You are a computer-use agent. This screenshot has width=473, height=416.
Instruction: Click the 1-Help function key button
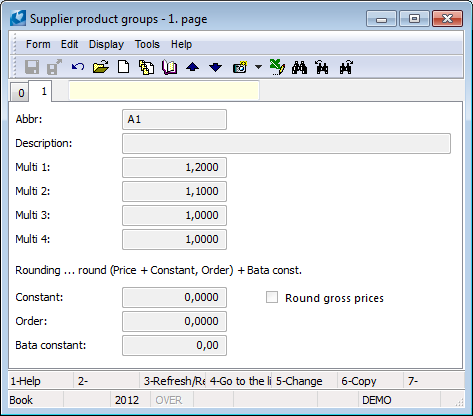tap(41, 381)
